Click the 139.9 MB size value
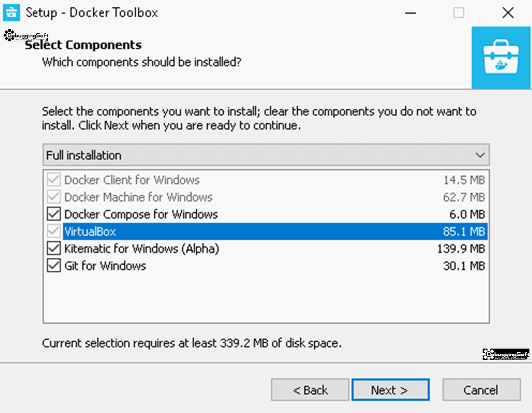Viewport: 532px width, 413px height. point(461,249)
